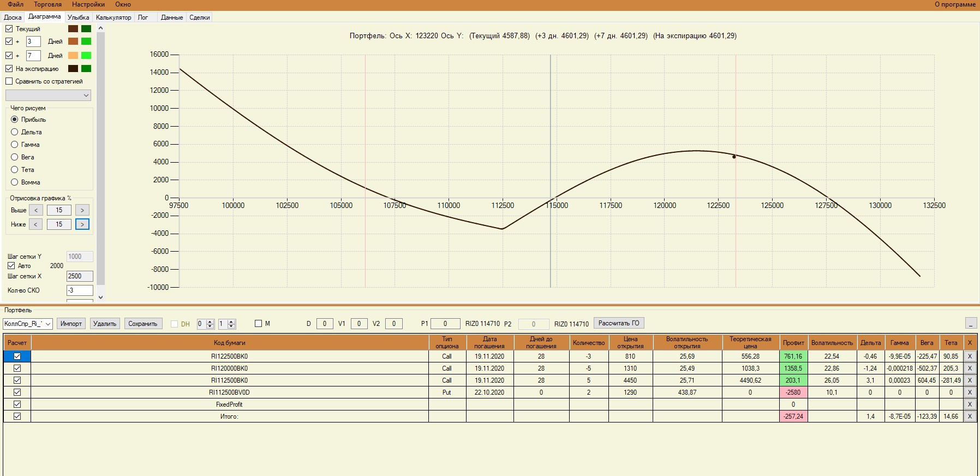
Task: Click the Код бумаги column header
Action: [230, 343]
